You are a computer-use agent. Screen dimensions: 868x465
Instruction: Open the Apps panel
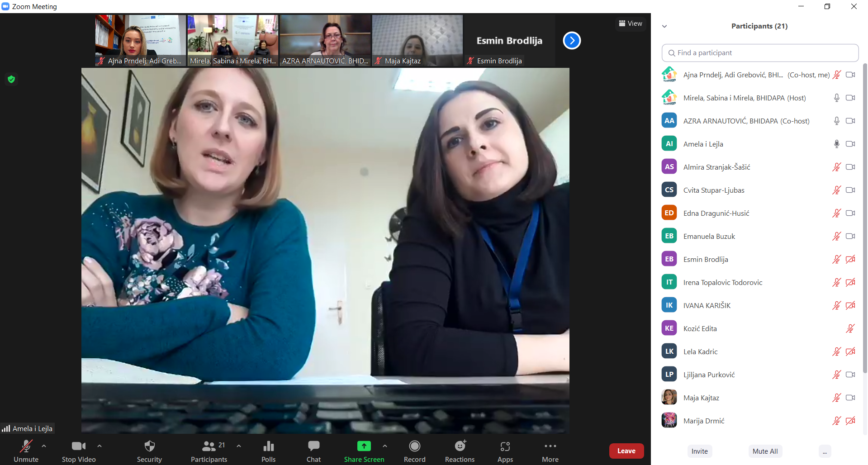pyautogui.click(x=505, y=451)
